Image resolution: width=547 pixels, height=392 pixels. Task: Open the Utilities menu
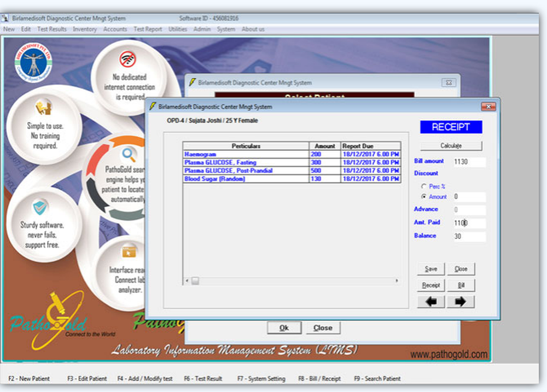178,30
